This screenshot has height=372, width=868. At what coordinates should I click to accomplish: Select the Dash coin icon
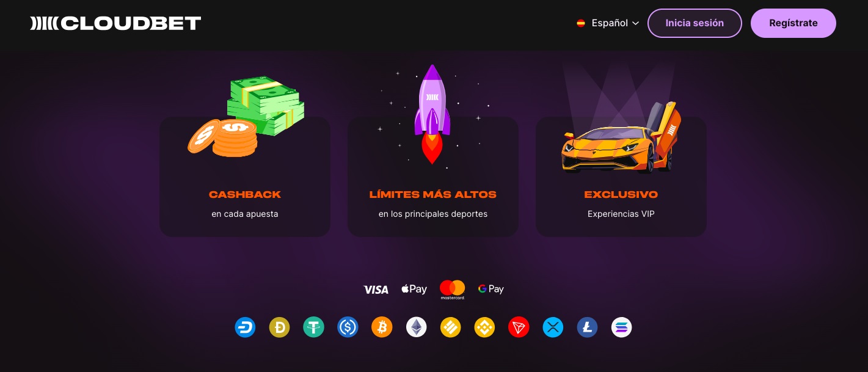tap(245, 327)
